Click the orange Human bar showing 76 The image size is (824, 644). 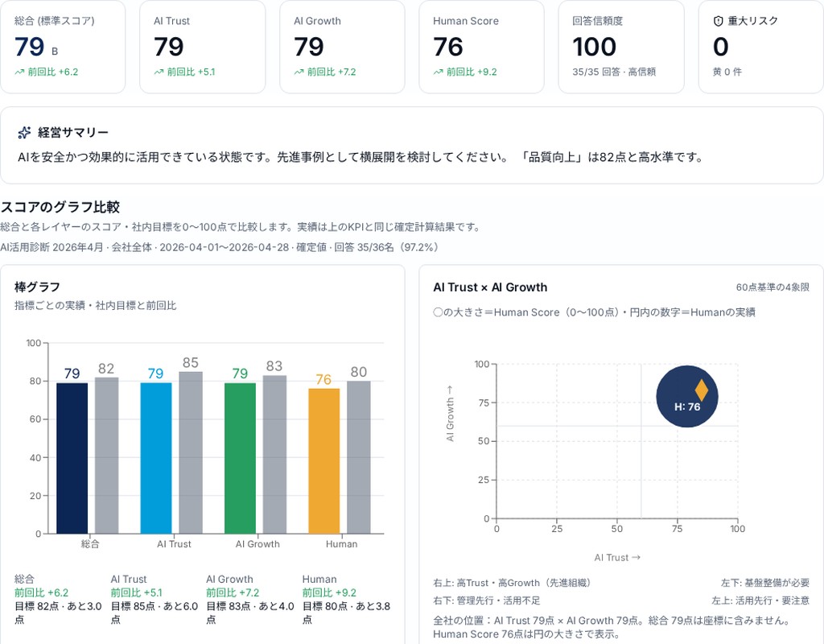point(323,461)
